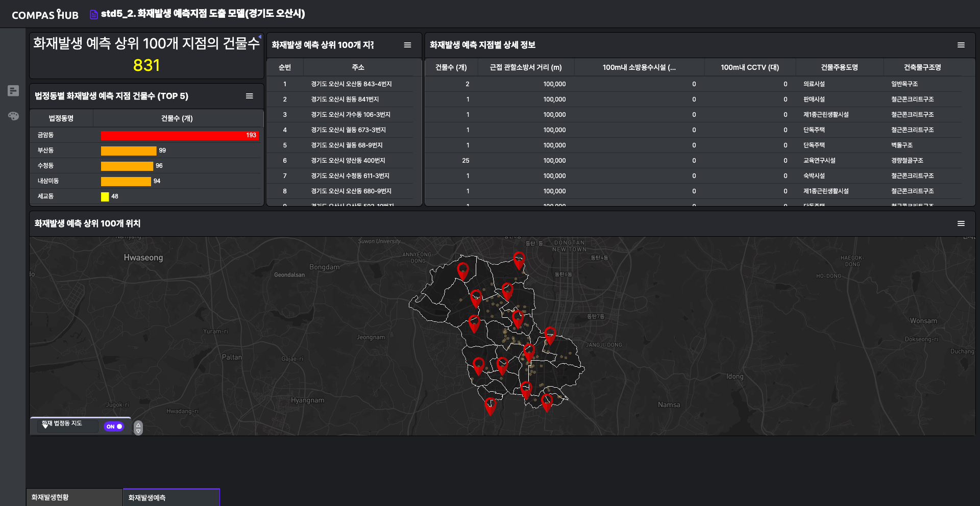Sort by 근접 관할소방서 거리 (m) header
980x506 pixels.
point(526,67)
